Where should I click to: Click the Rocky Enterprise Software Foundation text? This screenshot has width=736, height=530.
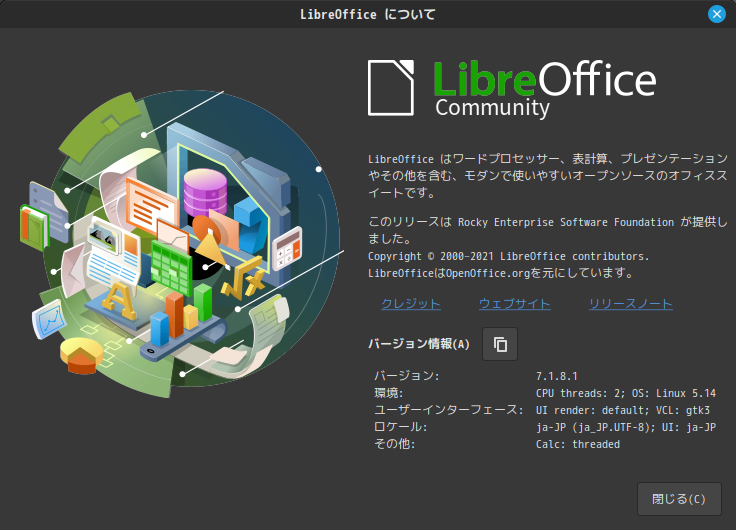(x=566, y=223)
